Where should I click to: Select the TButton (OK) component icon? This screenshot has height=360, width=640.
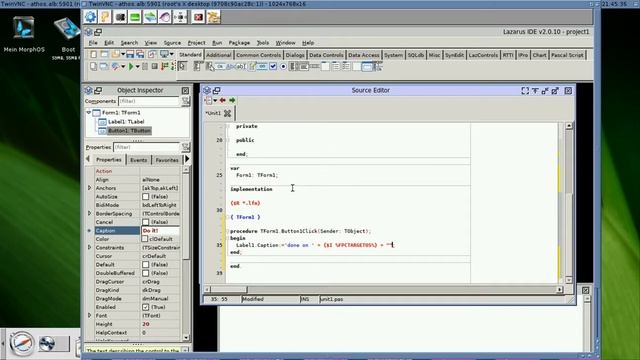click(x=220, y=67)
